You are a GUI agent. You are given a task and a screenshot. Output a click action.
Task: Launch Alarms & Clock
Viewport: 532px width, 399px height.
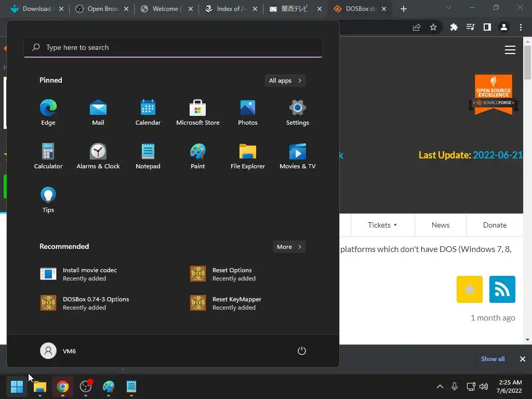pos(98,156)
